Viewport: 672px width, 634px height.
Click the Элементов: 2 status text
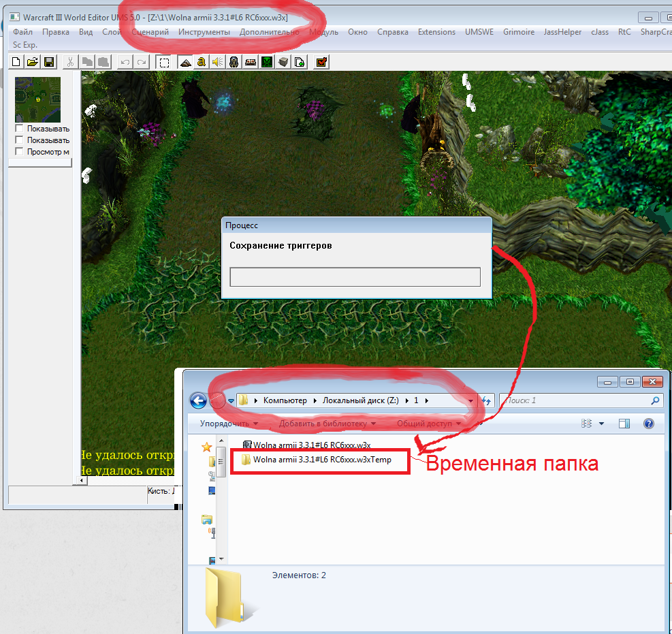coord(299,575)
